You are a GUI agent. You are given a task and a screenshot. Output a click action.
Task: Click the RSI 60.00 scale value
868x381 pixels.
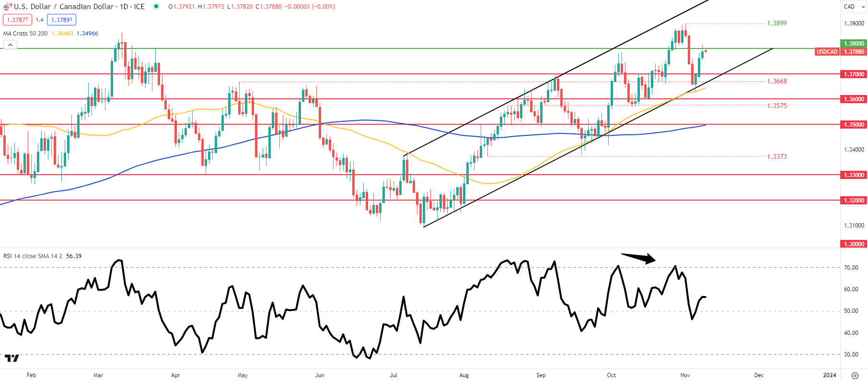click(x=851, y=289)
